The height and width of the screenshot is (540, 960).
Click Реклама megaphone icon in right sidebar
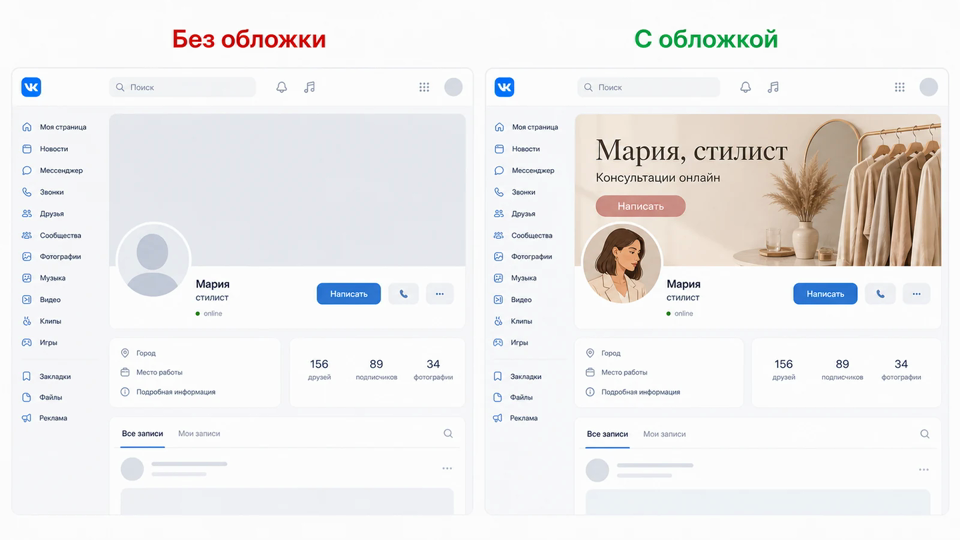(x=498, y=418)
